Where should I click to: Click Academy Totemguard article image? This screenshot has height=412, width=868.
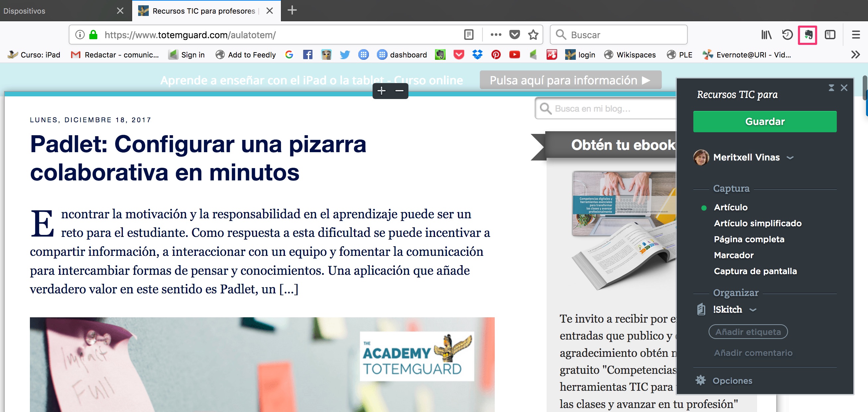click(262, 364)
